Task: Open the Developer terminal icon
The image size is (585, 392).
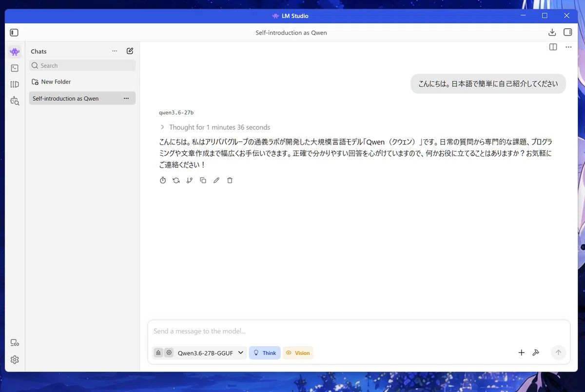Action: (x=15, y=68)
